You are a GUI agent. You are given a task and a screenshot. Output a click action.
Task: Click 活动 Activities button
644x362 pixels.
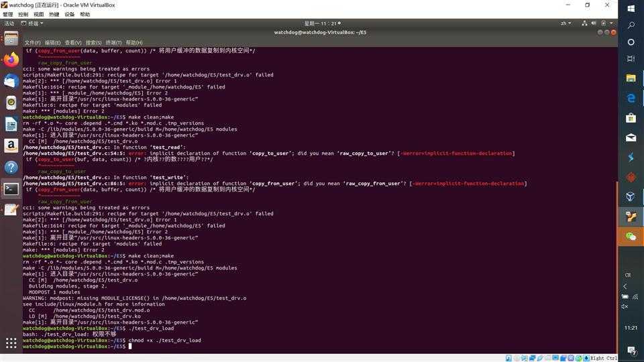click(9, 23)
